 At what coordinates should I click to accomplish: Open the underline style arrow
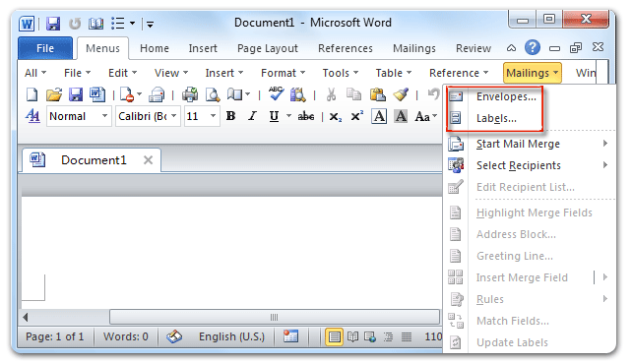pos(288,116)
